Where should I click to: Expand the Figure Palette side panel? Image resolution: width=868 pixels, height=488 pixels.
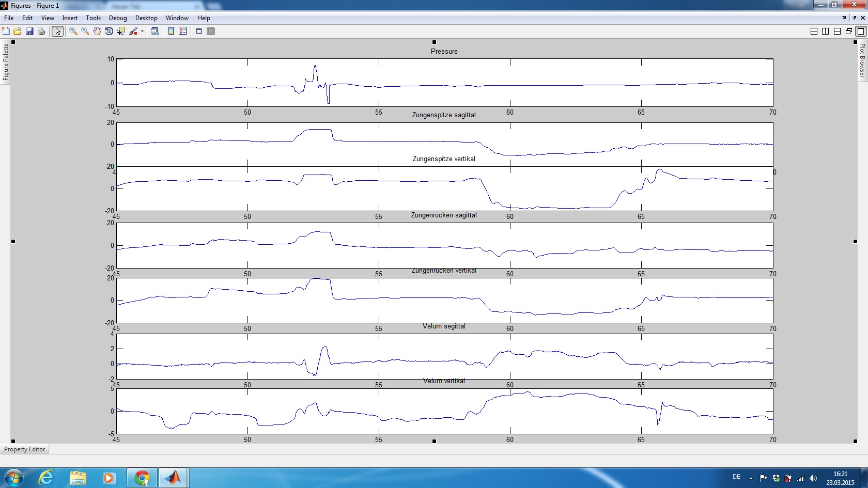tap(6, 62)
